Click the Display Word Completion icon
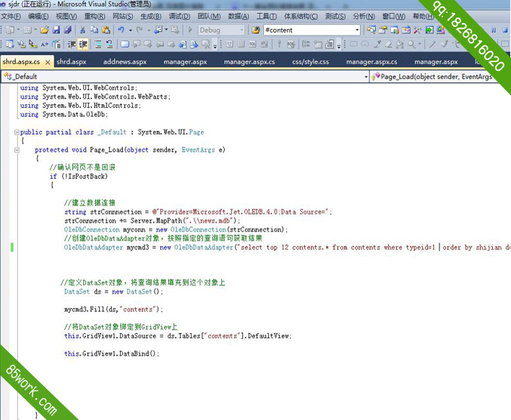The height and width of the screenshot is (420, 511). pyautogui.click(x=45, y=44)
